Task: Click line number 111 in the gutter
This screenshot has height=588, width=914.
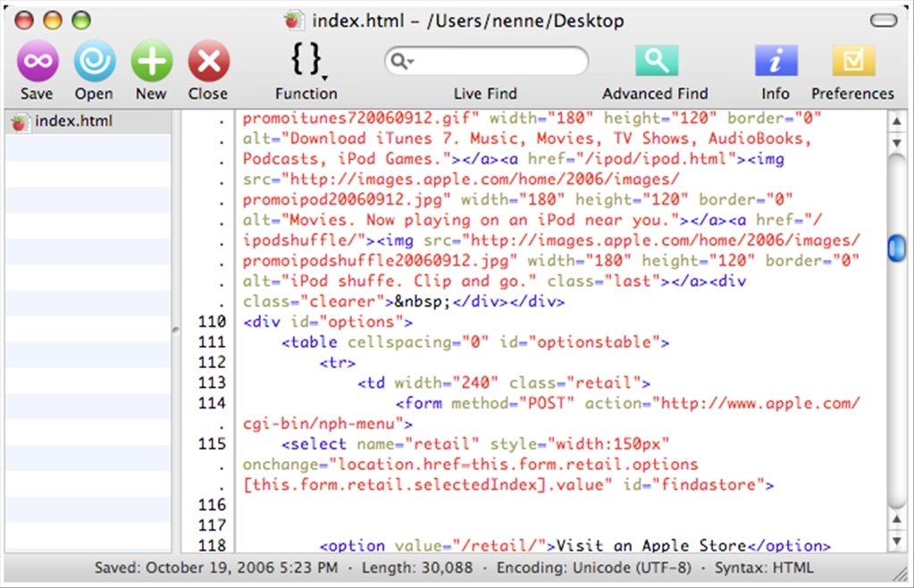Action: pos(212,342)
